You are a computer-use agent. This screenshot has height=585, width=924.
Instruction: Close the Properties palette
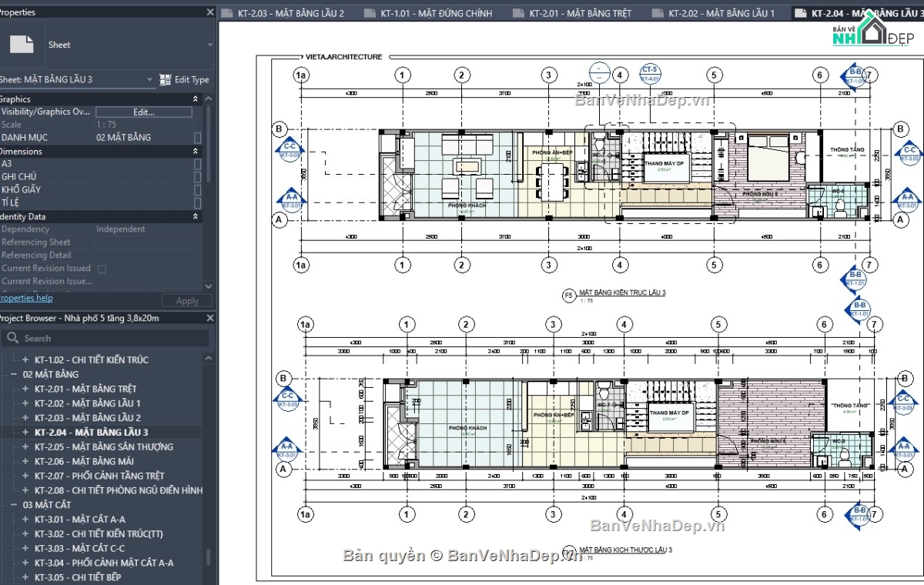209,12
